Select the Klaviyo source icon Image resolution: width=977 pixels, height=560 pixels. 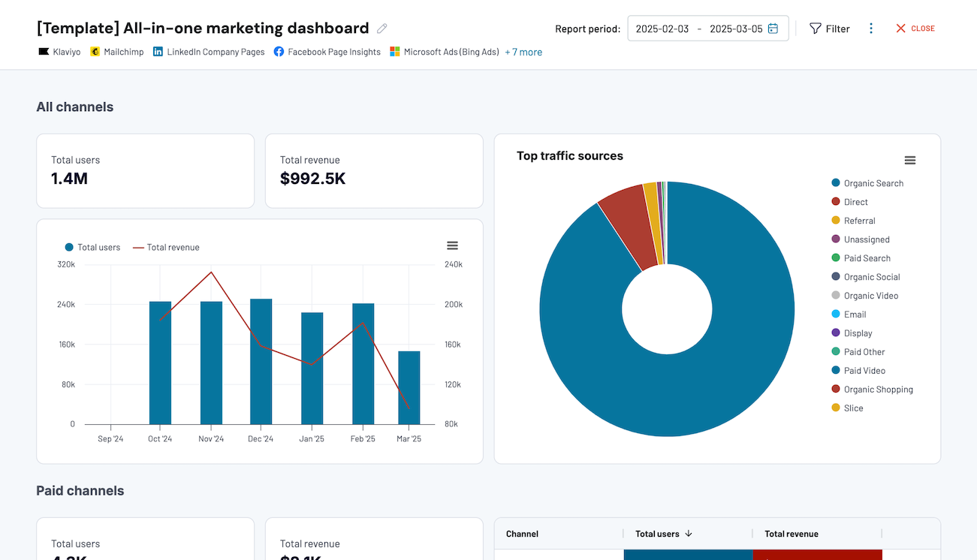point(44,52)
